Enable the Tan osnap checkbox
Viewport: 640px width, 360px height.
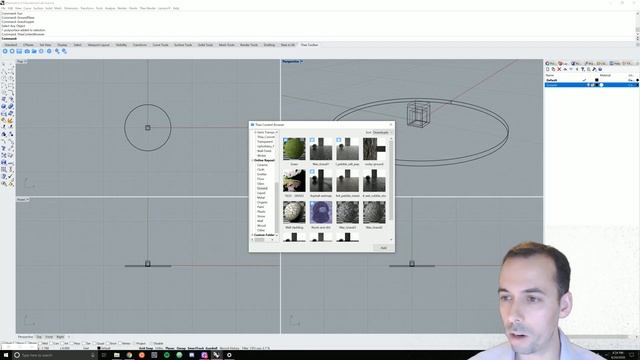84,343
